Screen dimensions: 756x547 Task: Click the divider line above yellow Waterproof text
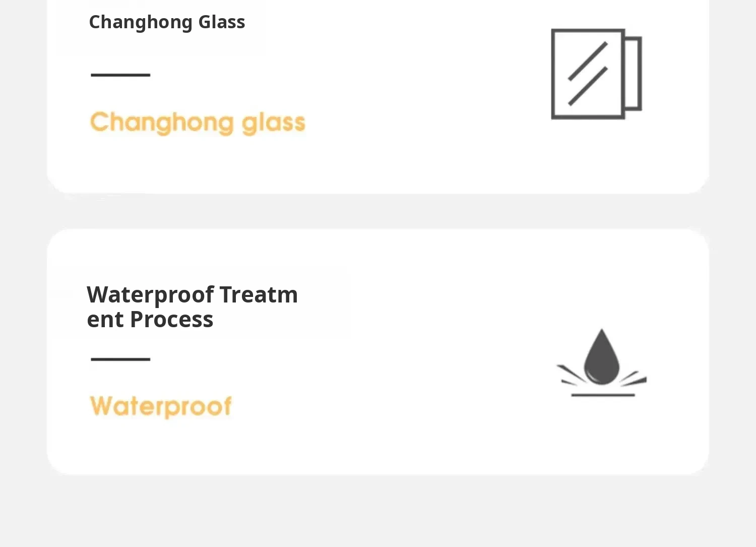pyautogui.click(x=120, y=359)
